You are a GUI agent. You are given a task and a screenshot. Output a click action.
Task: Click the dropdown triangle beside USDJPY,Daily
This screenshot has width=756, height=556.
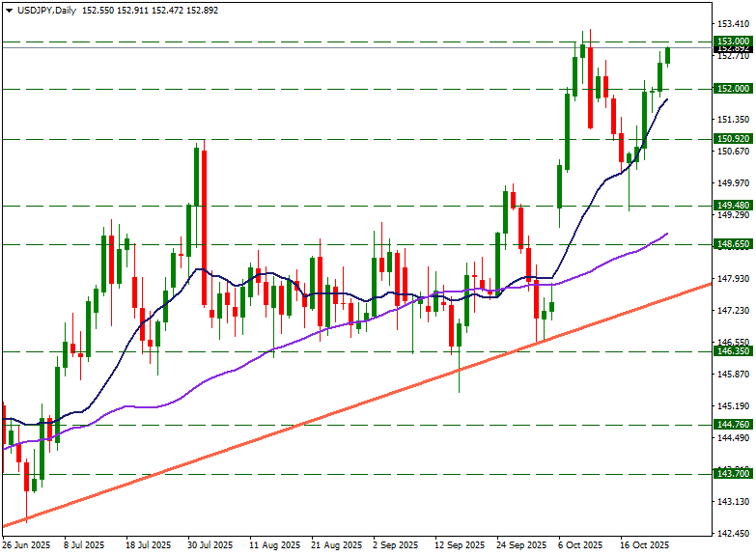(8, 10)
